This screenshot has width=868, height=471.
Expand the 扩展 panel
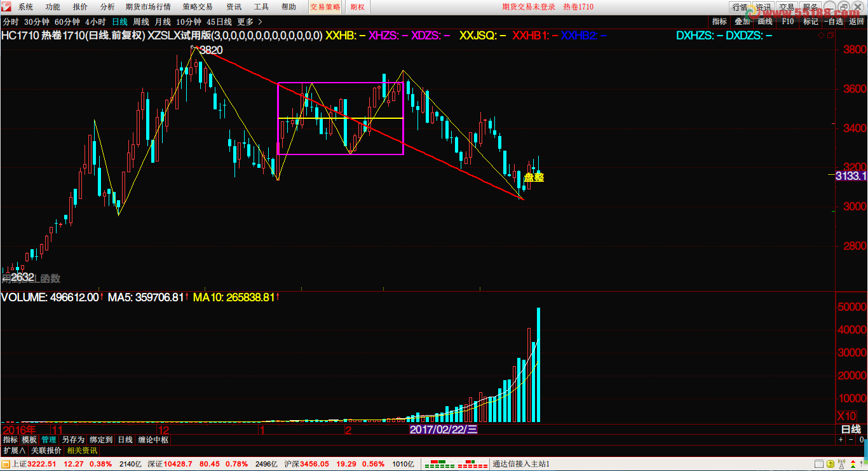[14, 451]
